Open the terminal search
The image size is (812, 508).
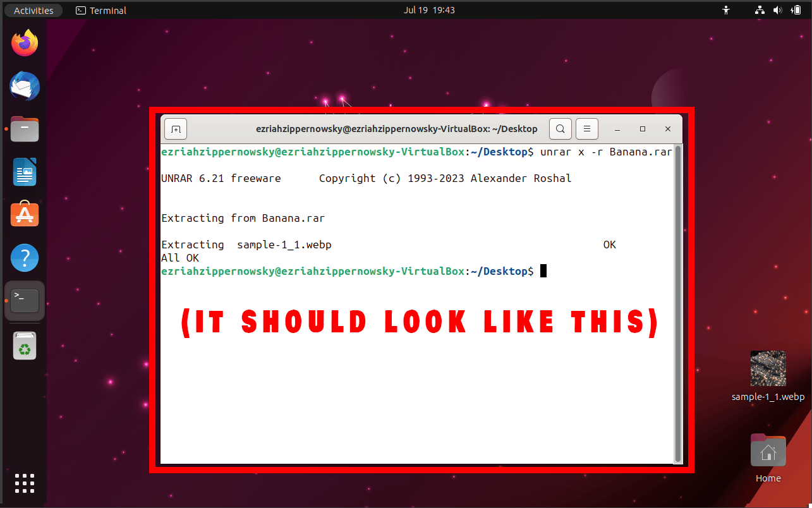tap(560, 129)
